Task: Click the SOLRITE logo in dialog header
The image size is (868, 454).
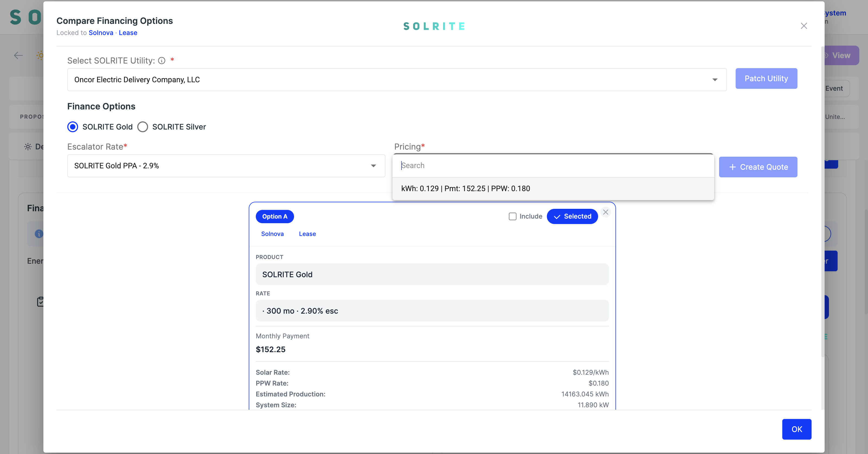Action: pos(434,26)
